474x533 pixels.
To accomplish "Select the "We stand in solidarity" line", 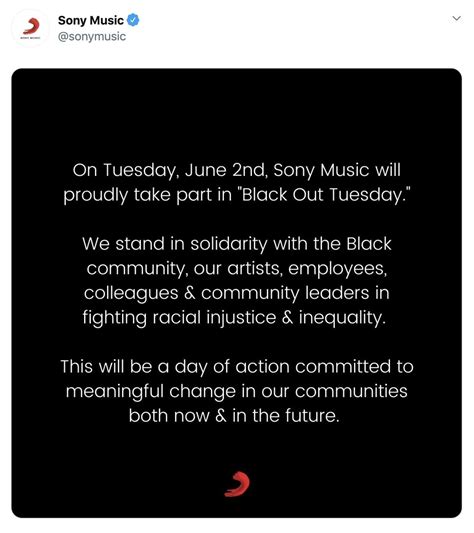I will 237,244.
